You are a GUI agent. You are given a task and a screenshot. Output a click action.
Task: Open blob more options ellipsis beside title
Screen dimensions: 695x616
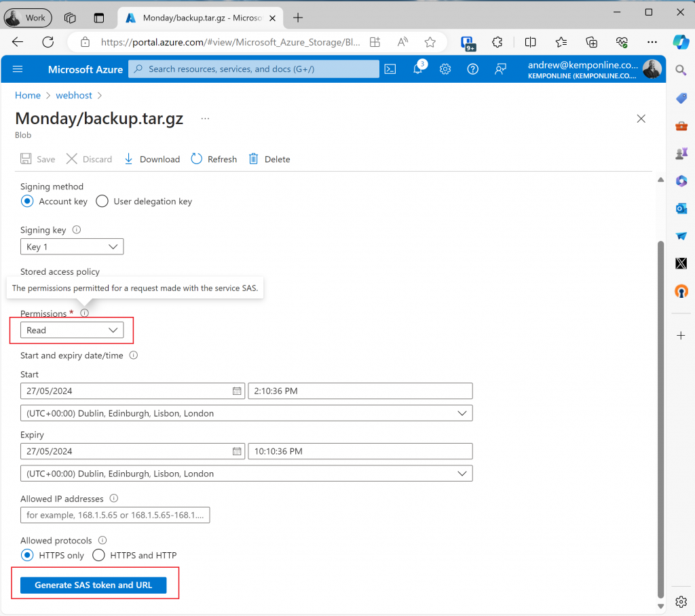pyautogui.click(x=205, y=119)
